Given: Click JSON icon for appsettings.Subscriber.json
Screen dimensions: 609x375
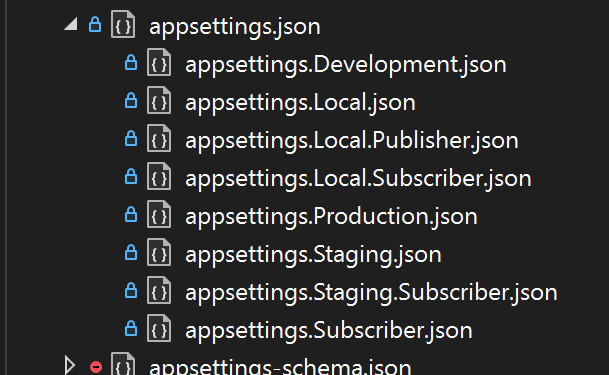Looking at the screenshot, I should tap(159, 329).
